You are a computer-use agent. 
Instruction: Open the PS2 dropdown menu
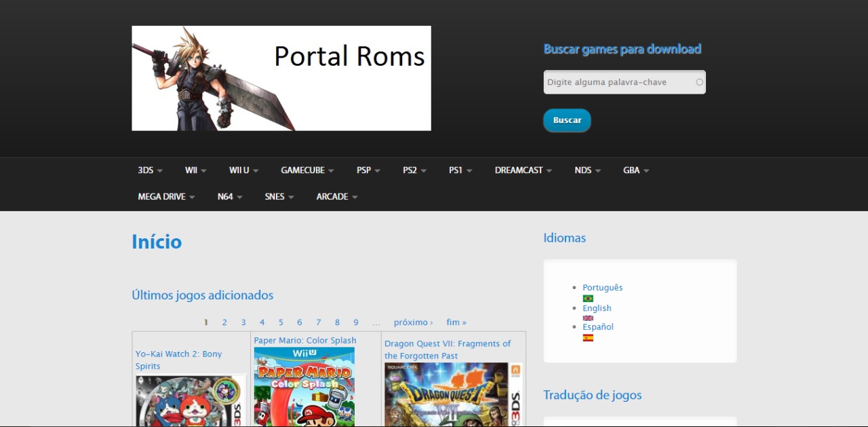414,170
